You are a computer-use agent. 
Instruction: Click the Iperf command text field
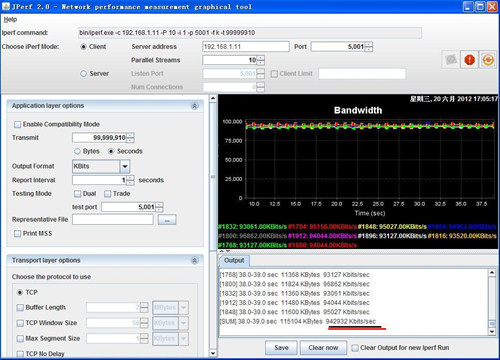[250, 33]
